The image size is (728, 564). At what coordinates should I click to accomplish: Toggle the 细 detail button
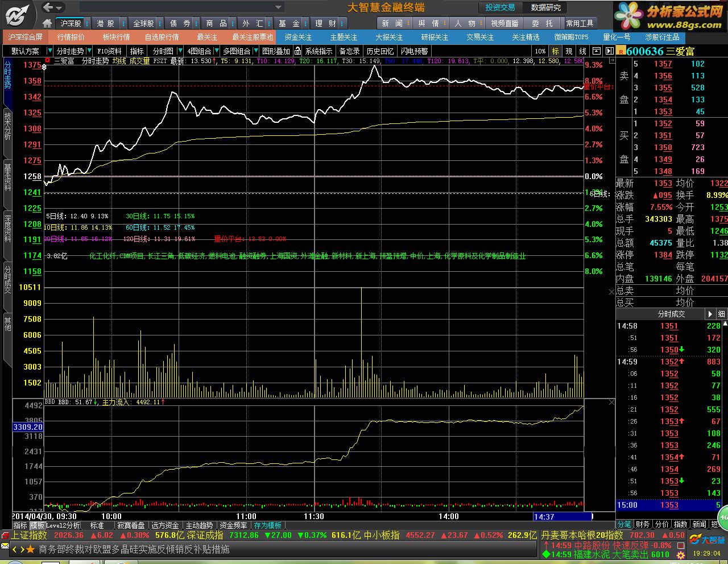pyautogui.click(x=721, y=314)
